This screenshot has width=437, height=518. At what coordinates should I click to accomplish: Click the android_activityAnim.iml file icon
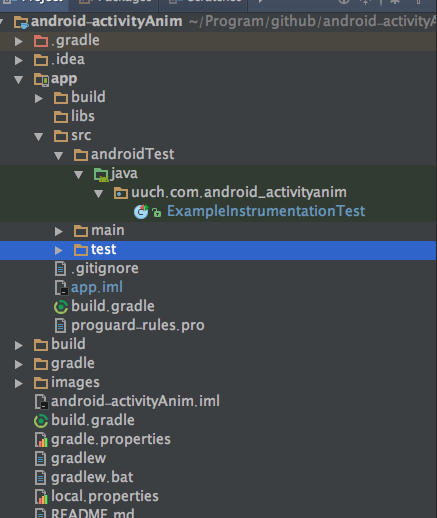coord(41,402)
